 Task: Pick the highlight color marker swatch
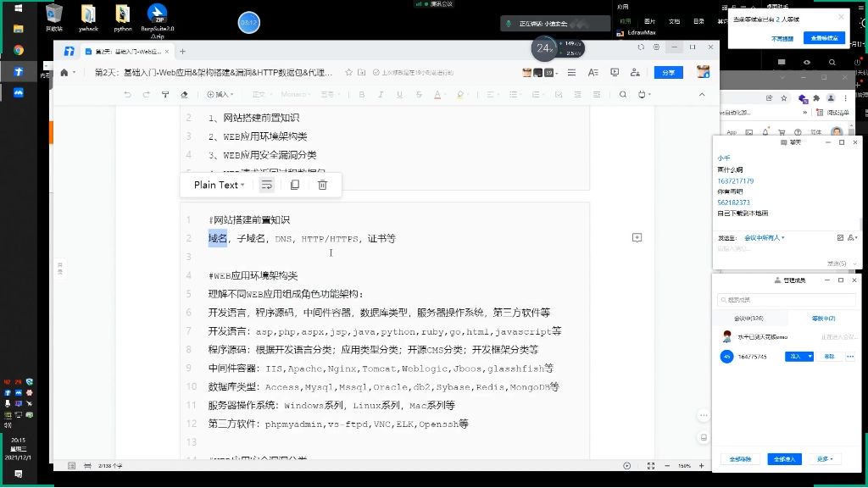(x=460, y=95)
